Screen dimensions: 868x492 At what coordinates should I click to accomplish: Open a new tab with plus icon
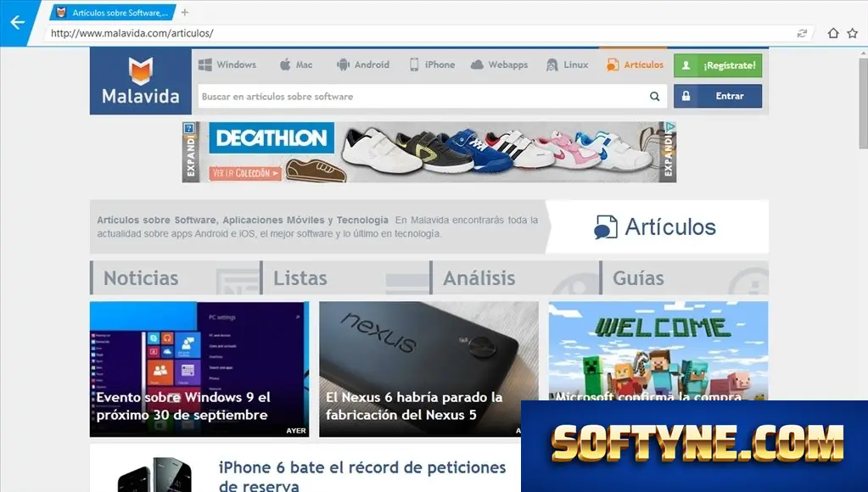click(x=185, y=12)
